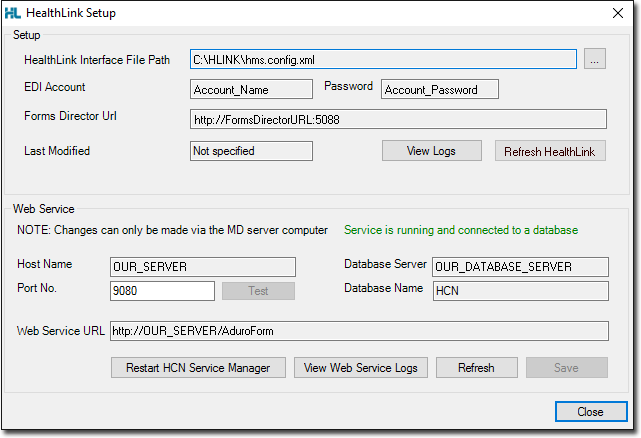The height and width of the screenshot is (438, 641).
Task: Click the Forms Director Url field
Action: click(x=398, y=120)
